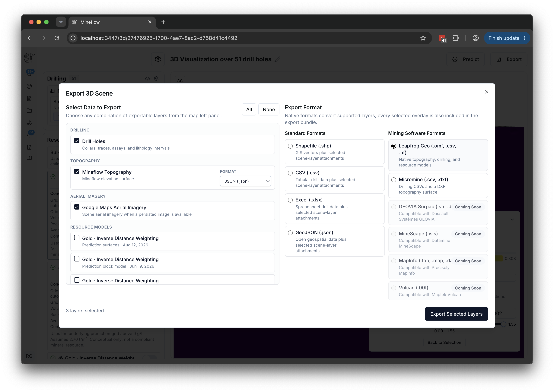The image size is (554, 392).
Task: Click the 'Select Data to Export' heading
Action: click(x=93, y=107)
